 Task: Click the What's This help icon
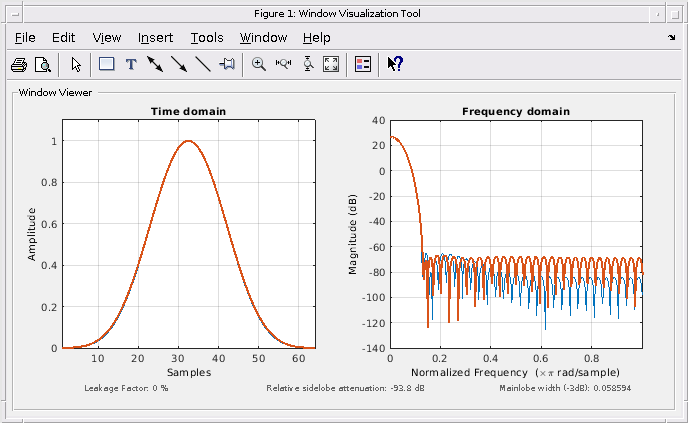[395, 65]
